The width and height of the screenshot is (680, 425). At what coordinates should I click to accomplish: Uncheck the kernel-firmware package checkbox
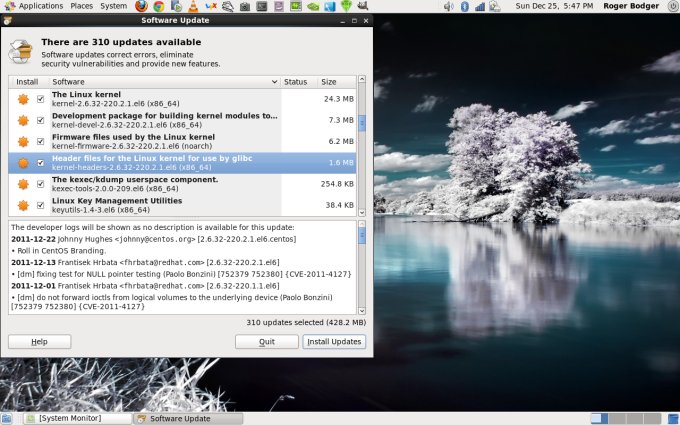coord(40,141)
